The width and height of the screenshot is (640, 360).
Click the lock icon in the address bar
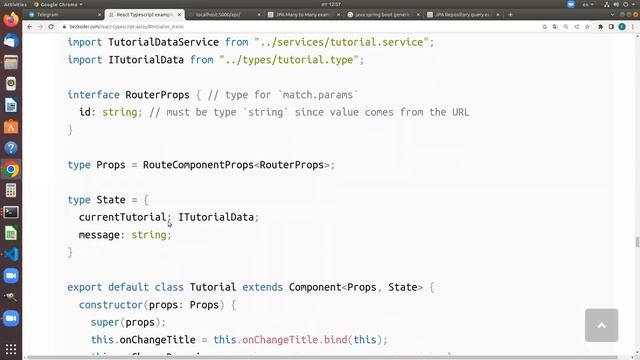(64, 27)
